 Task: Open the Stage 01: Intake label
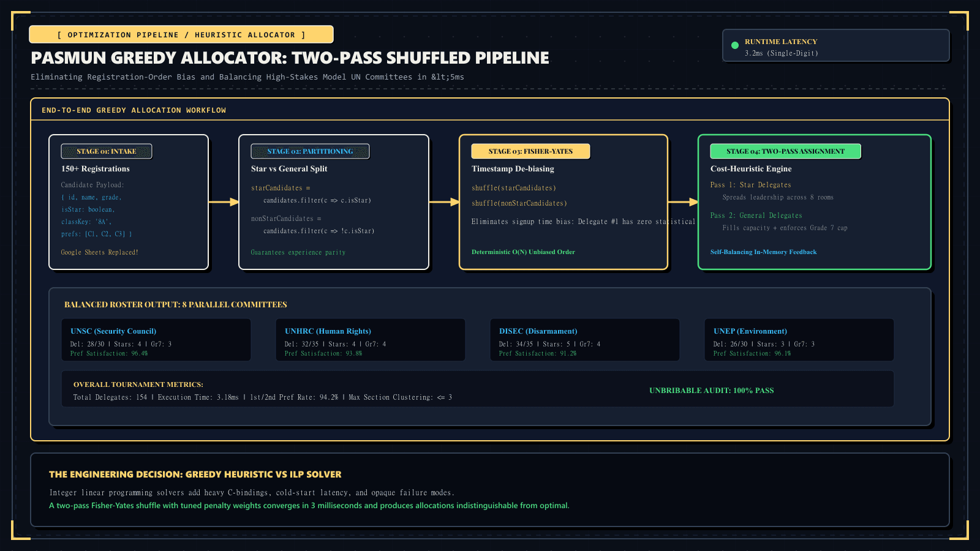point(107,151)
